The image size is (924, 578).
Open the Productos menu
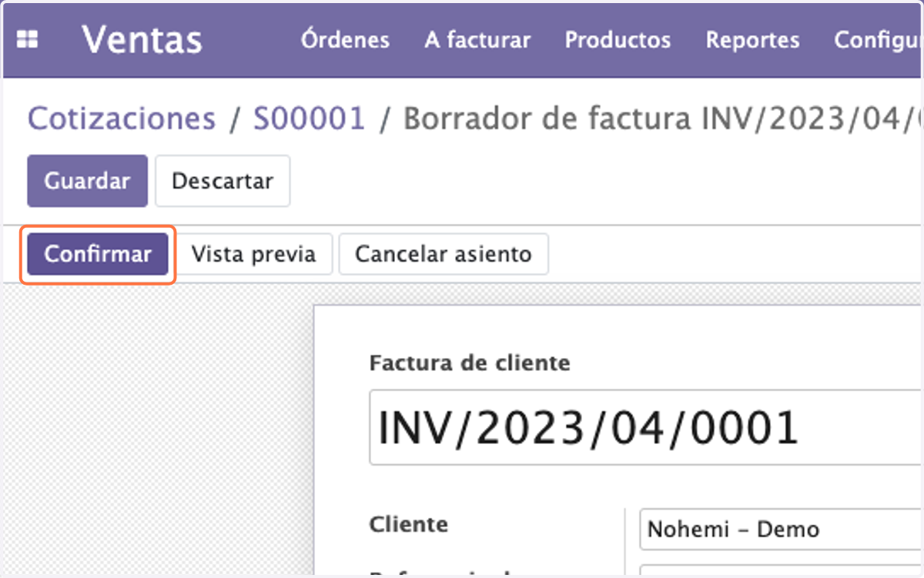click(x=618, y=40)
